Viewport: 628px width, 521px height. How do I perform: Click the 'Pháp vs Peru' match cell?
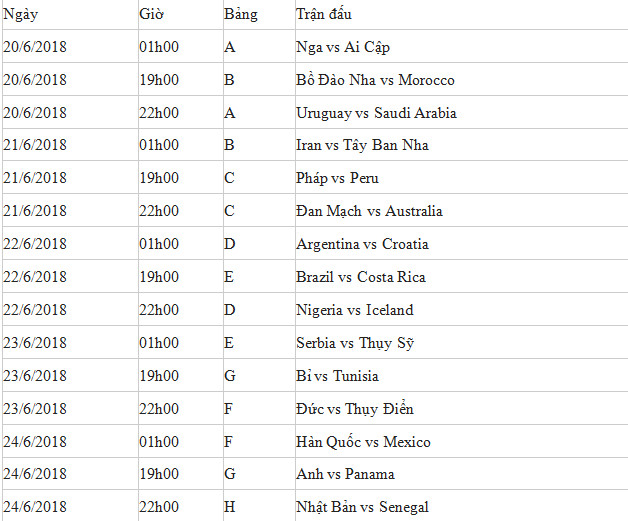point(337,178)
